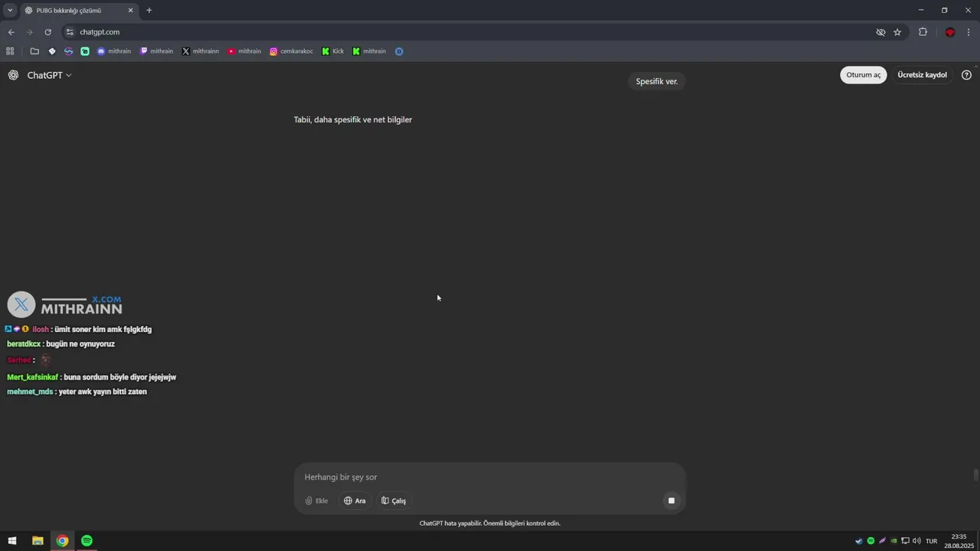Click the Spotify system tray icon
Viewport: 980px width, 551px height.
tap(871, 541)
